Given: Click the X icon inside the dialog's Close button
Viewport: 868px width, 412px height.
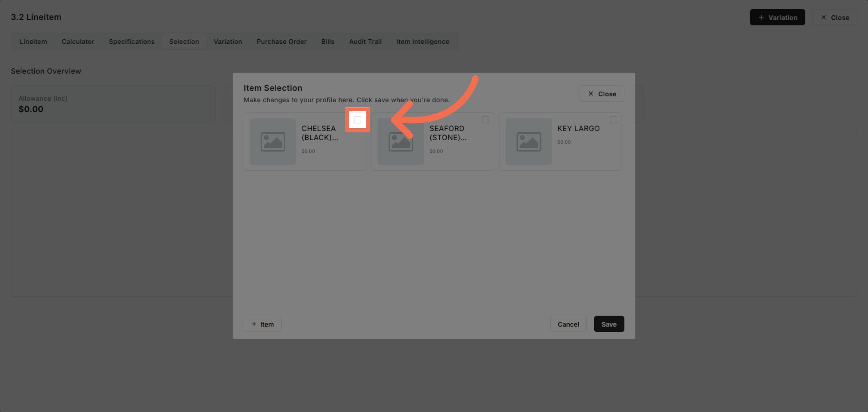Looking at the screenshot, I should pos(591,93).
